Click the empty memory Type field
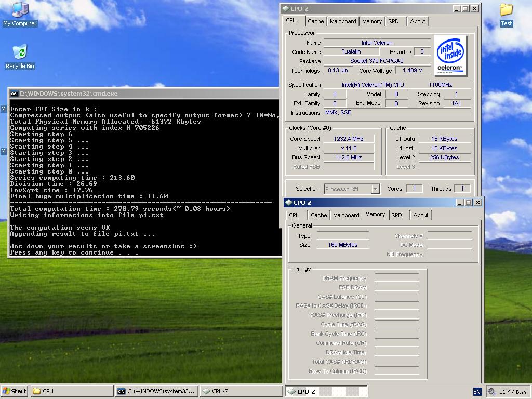532x399 pixels. tap(343, 235)
